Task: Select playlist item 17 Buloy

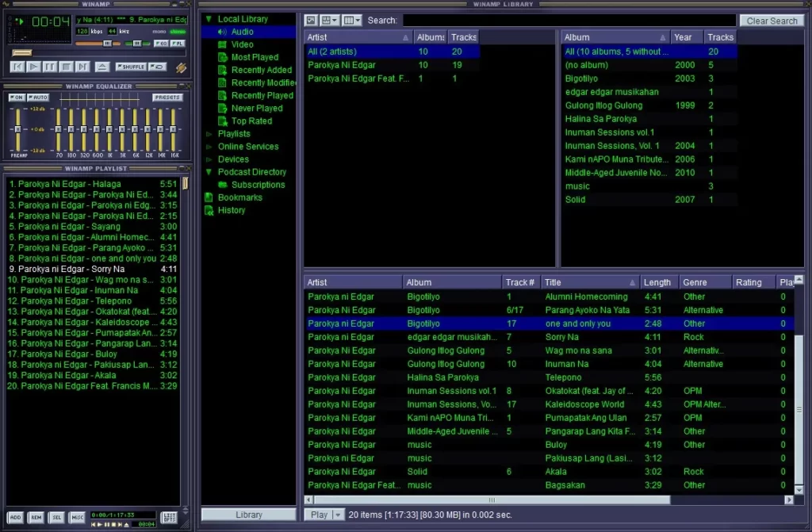Action: (x=94, y=354)
